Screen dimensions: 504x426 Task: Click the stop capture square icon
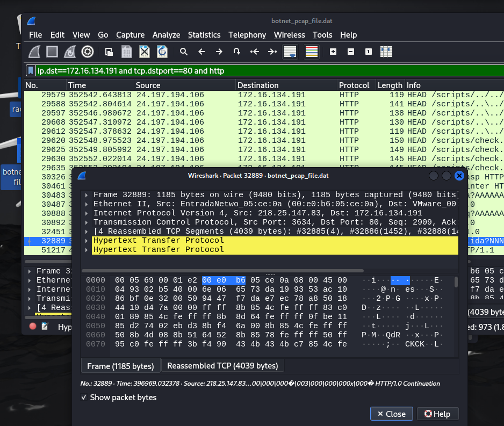click(x=52, y=52)
